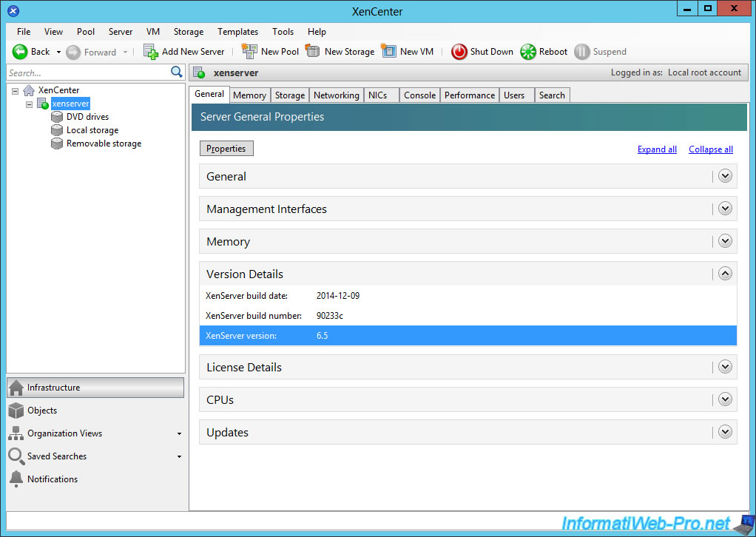
Task: Expand the Updates section chevron
Action: click(x=725, y=432)
